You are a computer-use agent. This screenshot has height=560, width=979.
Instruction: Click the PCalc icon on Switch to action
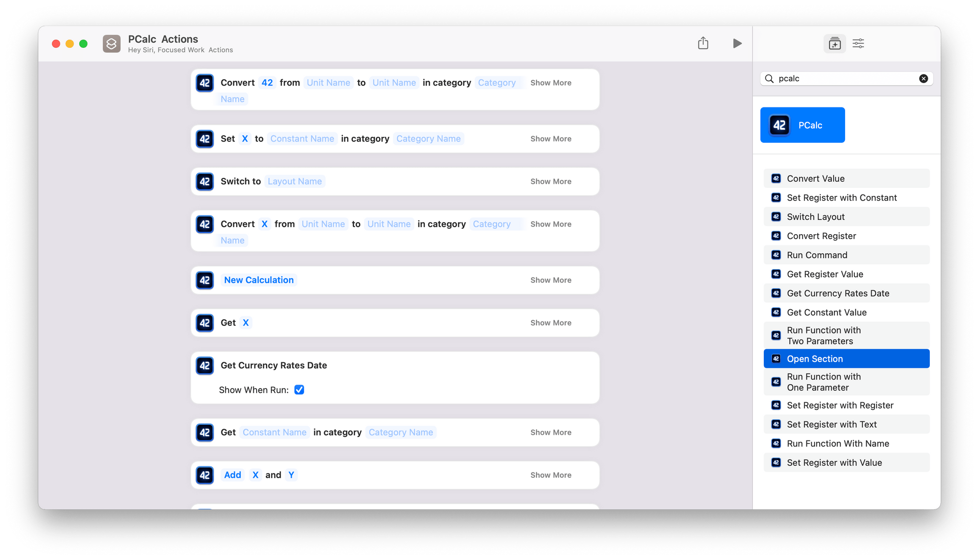(x=205, y=182)
